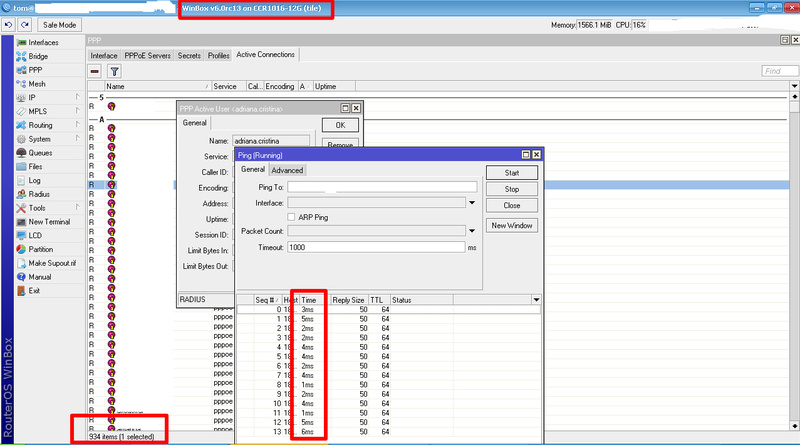Open LCD in the sidebar

pyautogui.click(x=35, y=235)
